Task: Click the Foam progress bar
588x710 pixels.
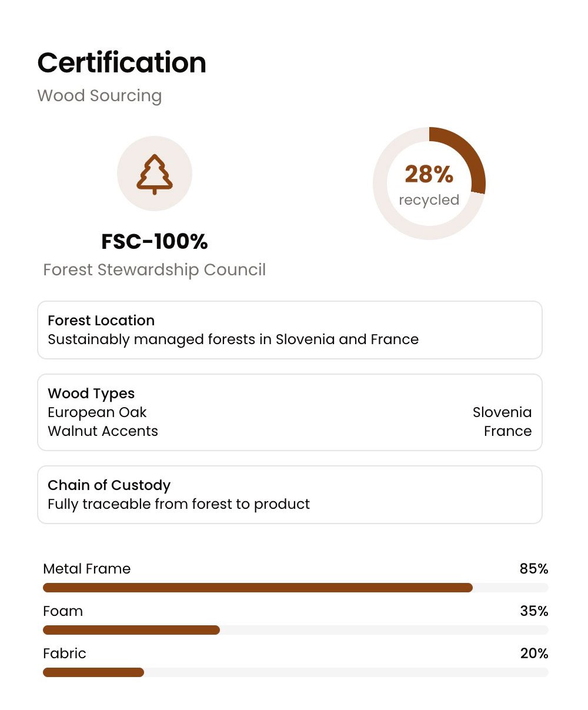Action: [x=296, y=630]
